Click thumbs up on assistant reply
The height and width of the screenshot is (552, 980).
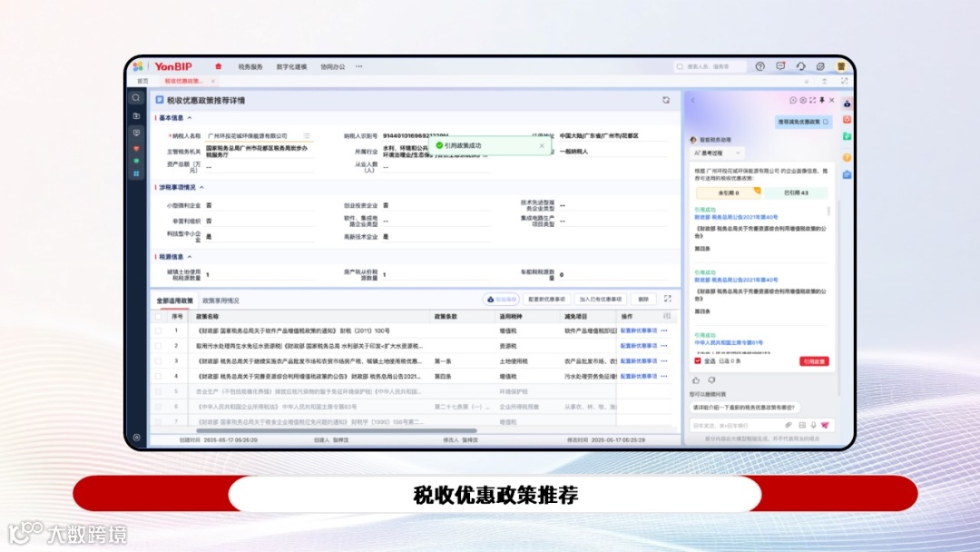pos(696,380)
